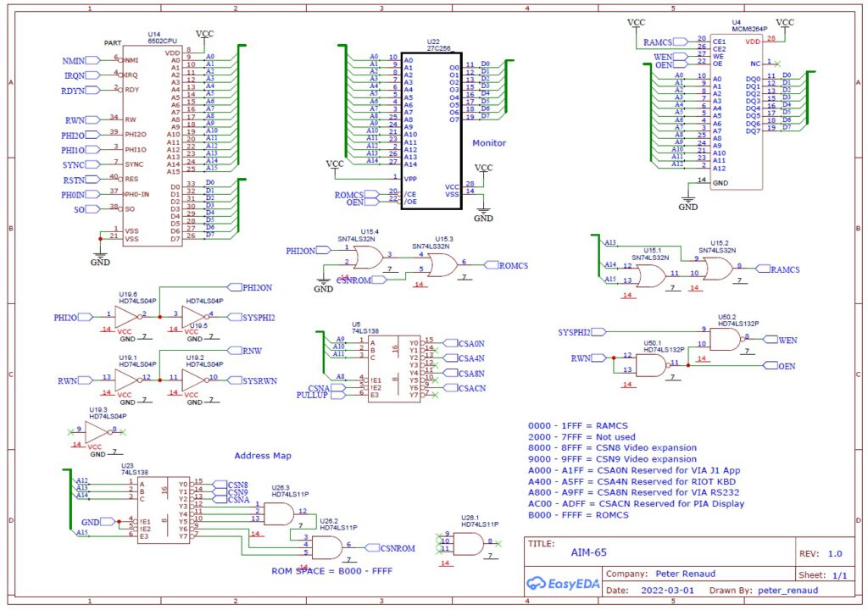Select the U15.2 OR gate driving RAMCS
Screen dimensions: 868x610
point(717,269)
